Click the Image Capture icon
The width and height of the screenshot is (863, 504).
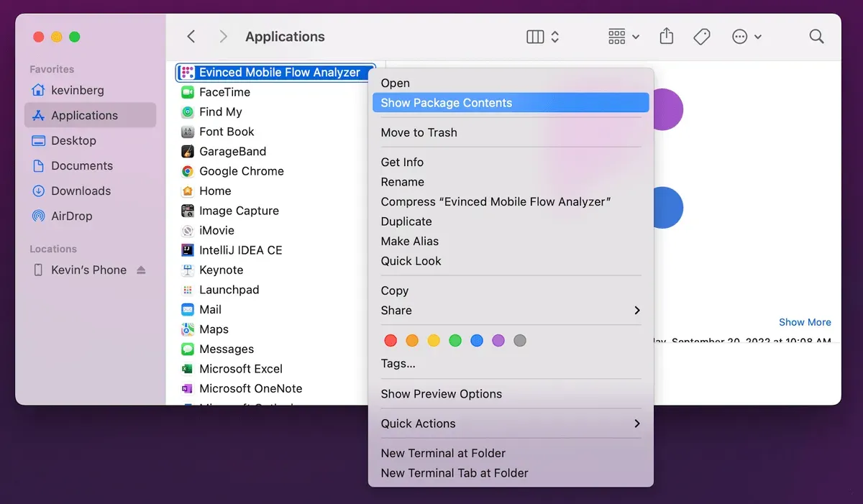point(187,211)
